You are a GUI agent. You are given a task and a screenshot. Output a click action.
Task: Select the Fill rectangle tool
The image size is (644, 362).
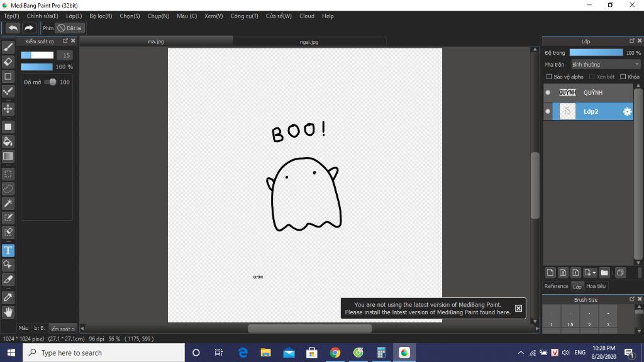click(8, 127)
